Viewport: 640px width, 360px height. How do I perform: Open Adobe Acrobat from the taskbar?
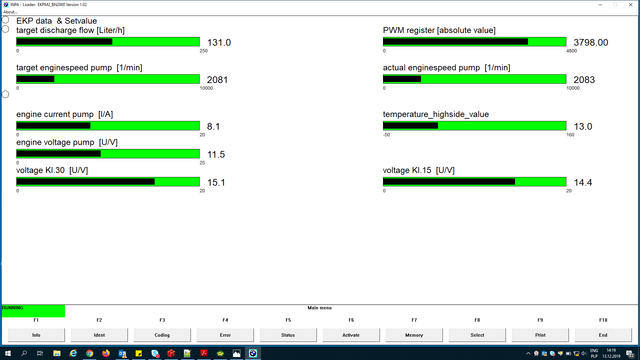[x=204, y=353]
